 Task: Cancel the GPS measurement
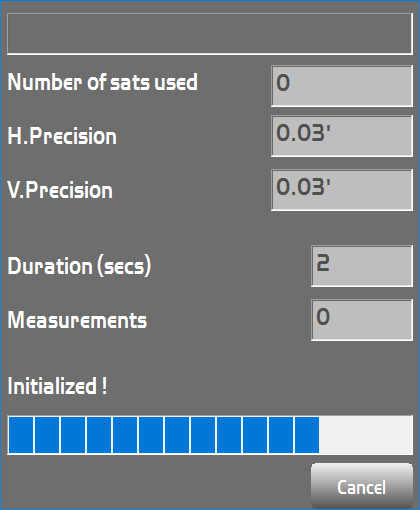click(x=362, y=486)
